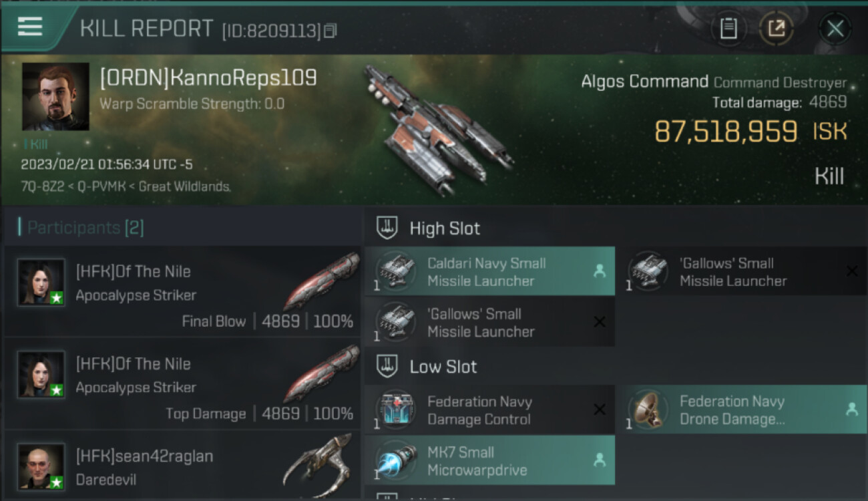The width and height of the screenshot is (868, 501).
Task: Open the clipboard report icon
Action: pyautogui.click(x=728, y=28)
